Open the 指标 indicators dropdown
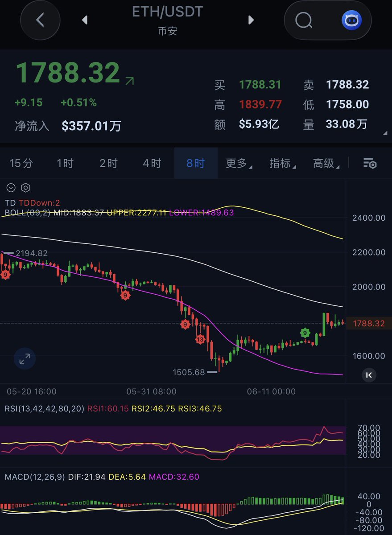392x535 pixels. (283, 163)
